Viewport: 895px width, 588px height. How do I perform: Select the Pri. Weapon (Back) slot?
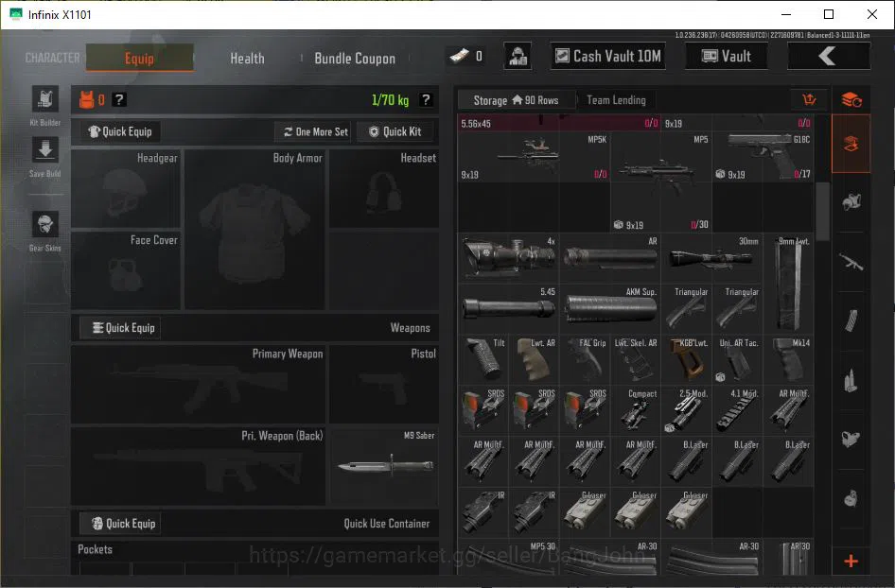198,466
